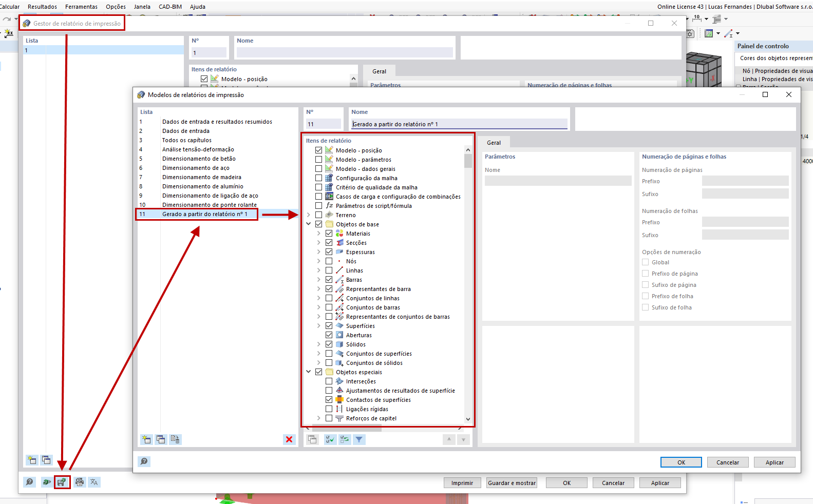
Task: Expand the Sólidos tree node
Action: pyautogui.click(x=319, y=344)
